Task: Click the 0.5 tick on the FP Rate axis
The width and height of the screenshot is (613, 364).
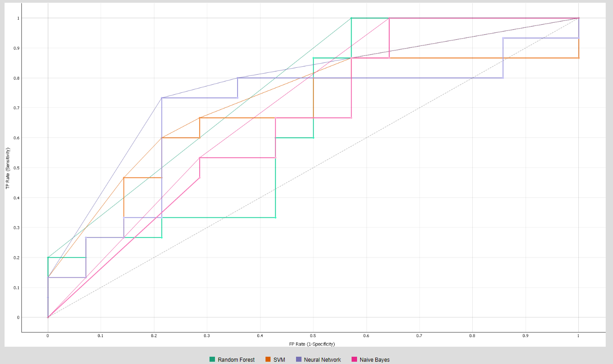Action: point(313,335)
